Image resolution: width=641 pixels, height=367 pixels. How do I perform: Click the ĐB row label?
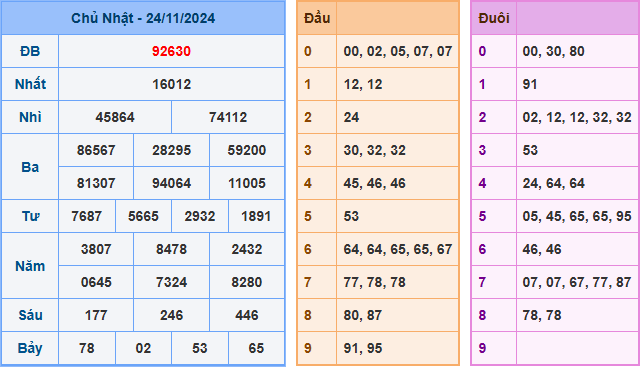[30, 51]
